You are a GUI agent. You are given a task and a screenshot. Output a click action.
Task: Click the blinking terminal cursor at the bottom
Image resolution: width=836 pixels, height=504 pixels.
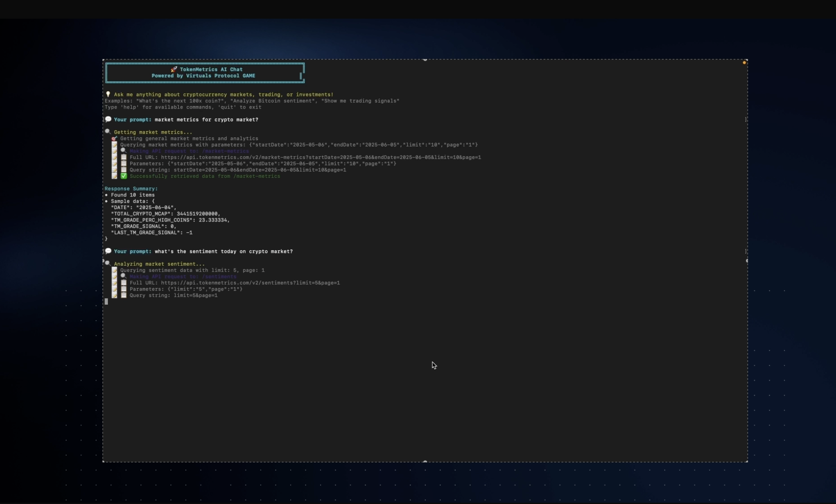107,301
